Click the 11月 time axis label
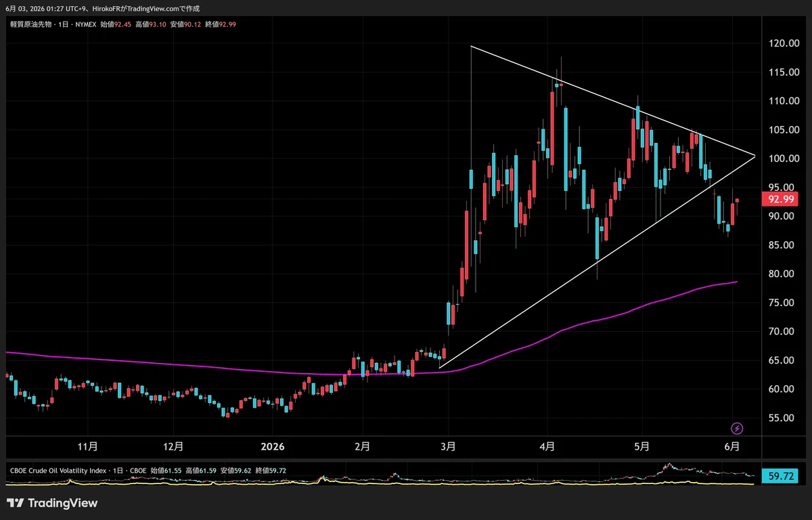 (88, 447)
